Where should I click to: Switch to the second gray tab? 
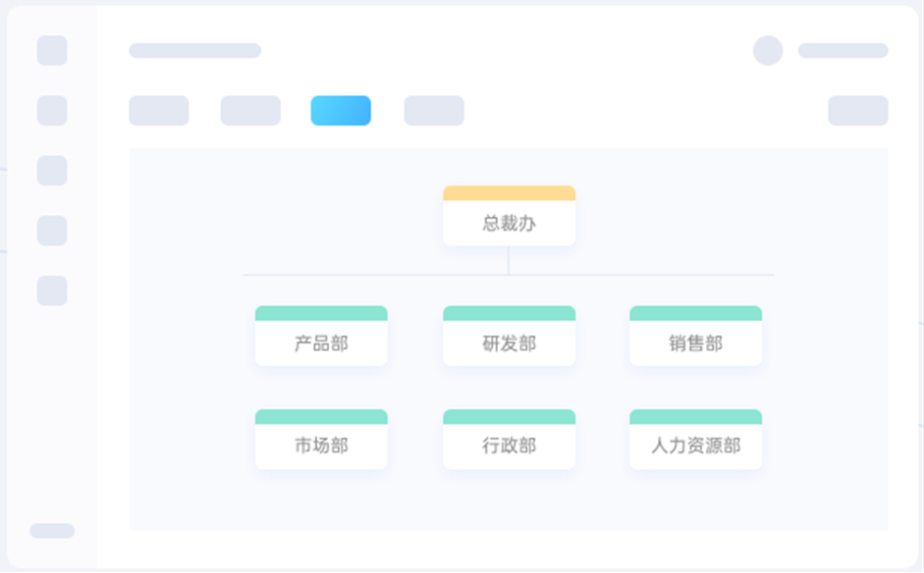pyautogui.click(x=250, y=111)
